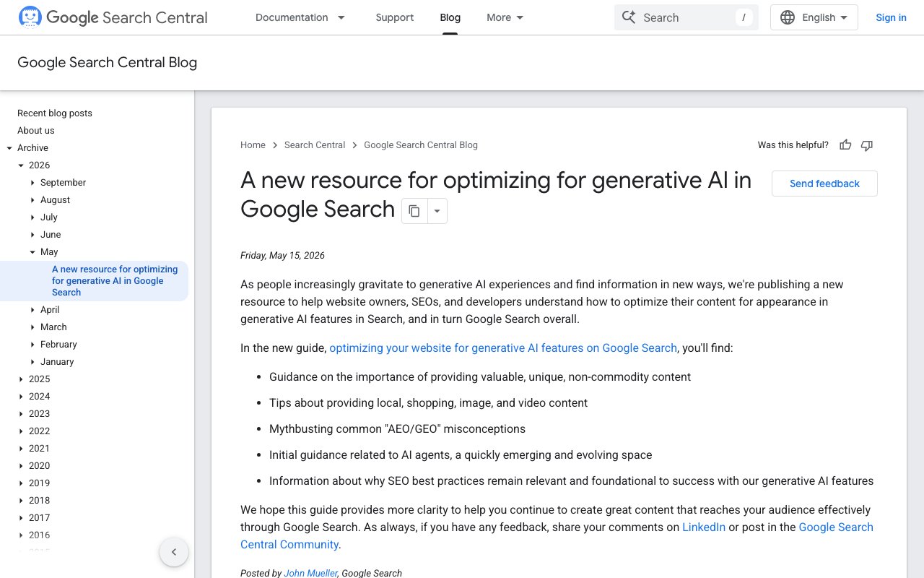The image size is (924, 578).
Task: Click 'Was this helpful?' text
Action: [793, 145]
